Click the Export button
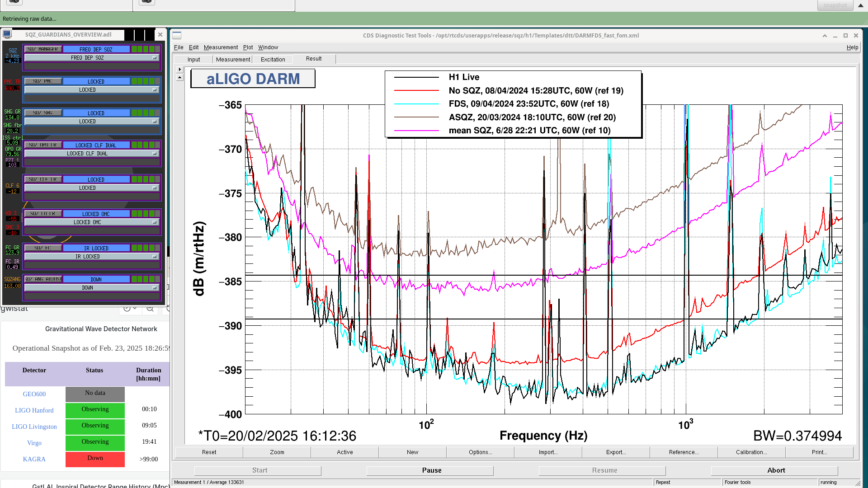The width and height of the screenshot is (868, 488). click(x=616, y=452)
